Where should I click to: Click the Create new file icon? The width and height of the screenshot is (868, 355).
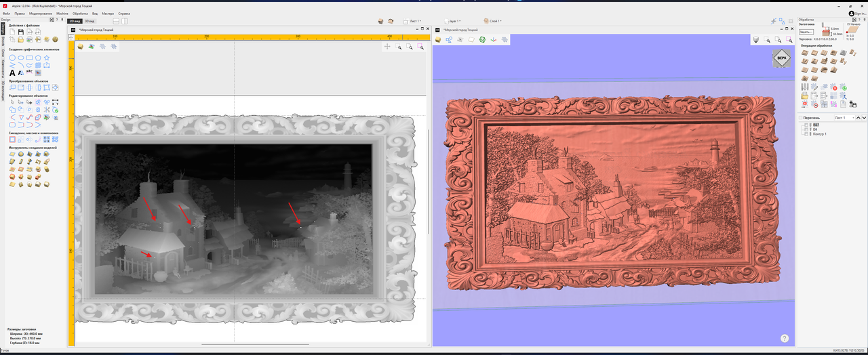pos(12,32)
